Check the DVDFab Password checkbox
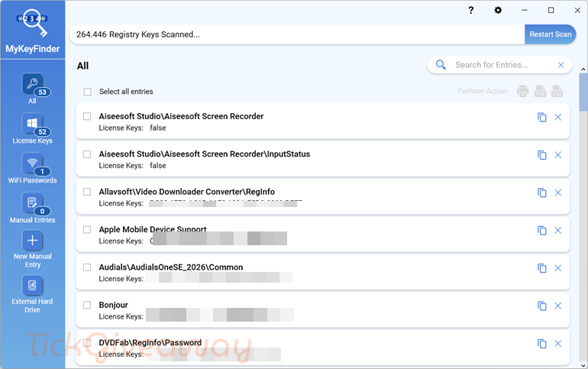Image resolution: width=588 pixels, height=369 pixels. pyautogui.click(x=87, y=343)
